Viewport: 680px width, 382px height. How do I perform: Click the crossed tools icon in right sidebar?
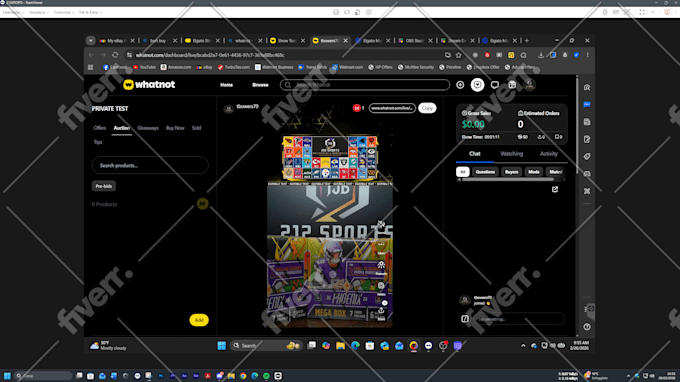tap(587, 191)
